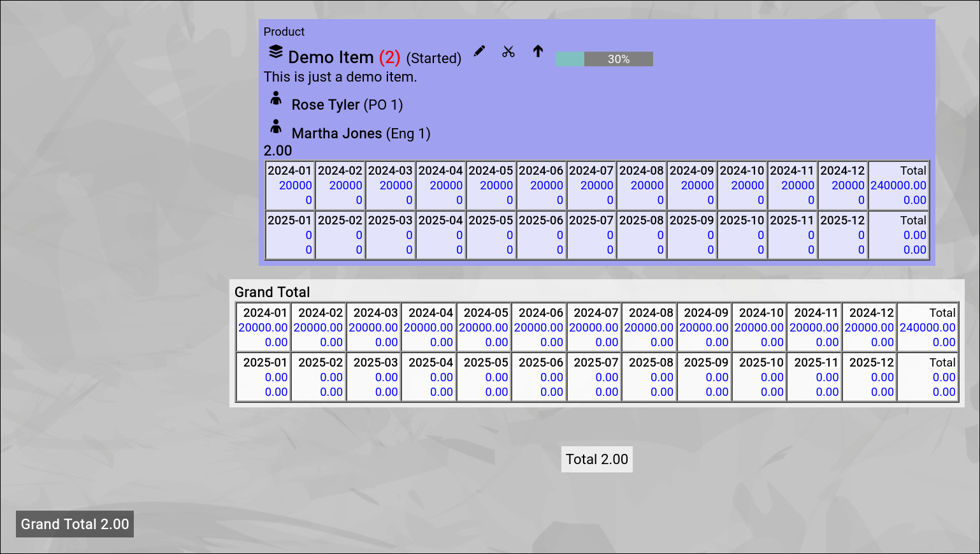Open the Demo Item title

pos(331,57)
